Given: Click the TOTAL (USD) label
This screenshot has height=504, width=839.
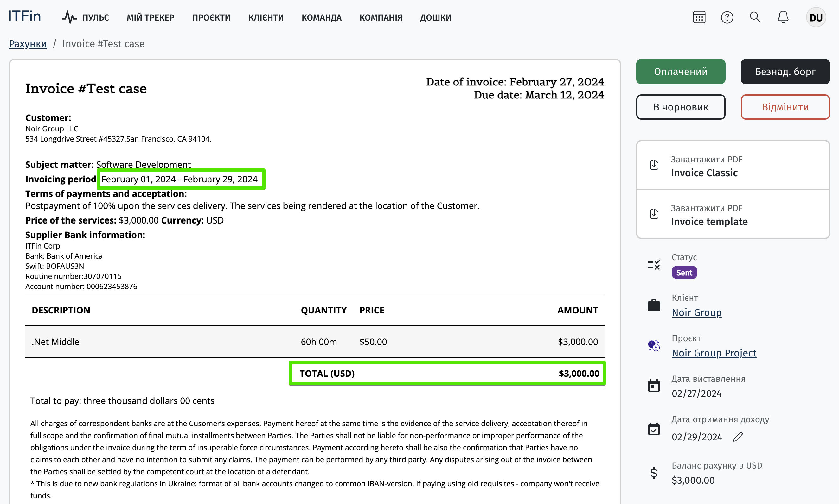Looking at the screenshot, I should (x=327, y=374).
